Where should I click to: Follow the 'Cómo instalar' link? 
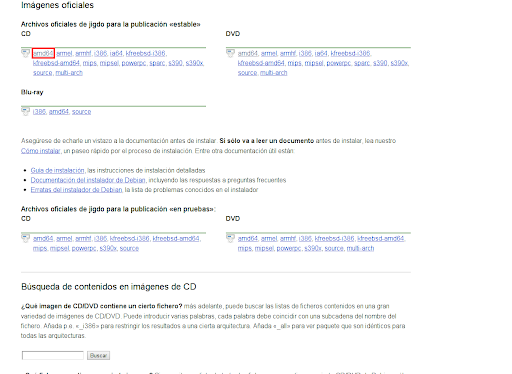point(41,151)
